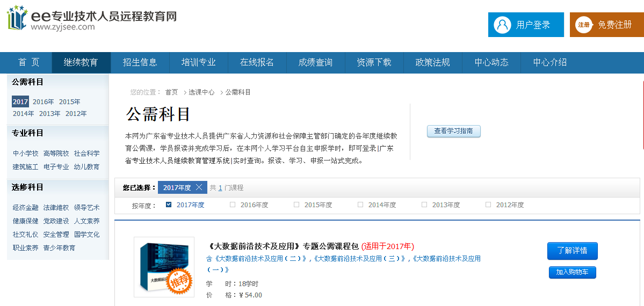Open the 经济金融 elective category link
Screen dimensions: 644x306
(26, 208)
